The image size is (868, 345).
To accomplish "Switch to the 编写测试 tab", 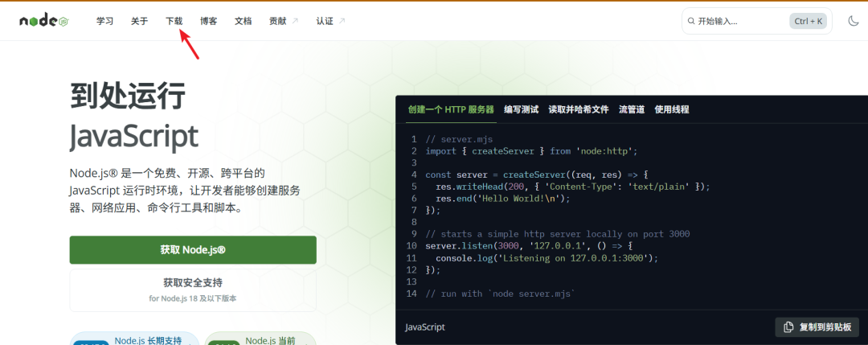I will tap(521, 109).
